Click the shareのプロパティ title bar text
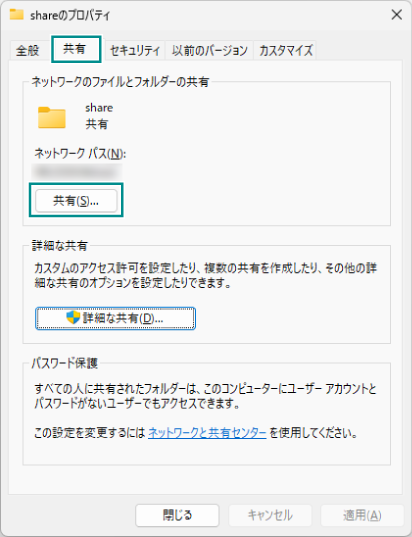This screenshot has height=537, width=412. coord(70,15)
